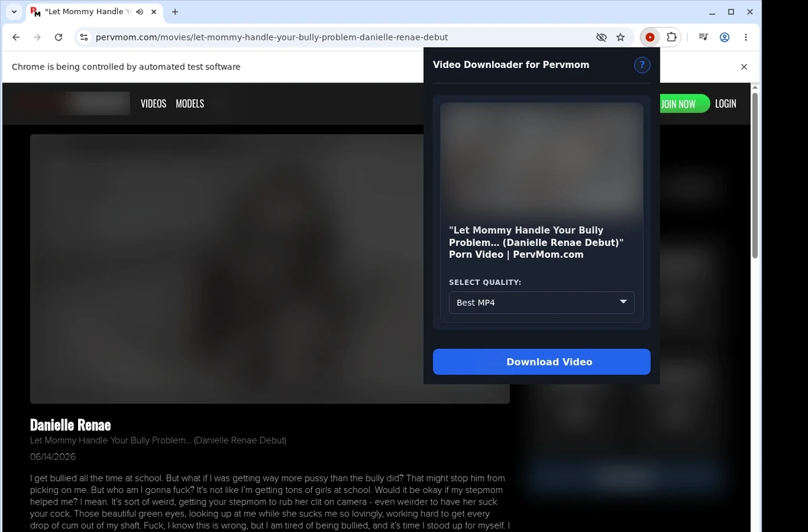This screenshot has width=808, height=532.
Task: Dismiss the automated test software infobar
Action: pos(744,67)
